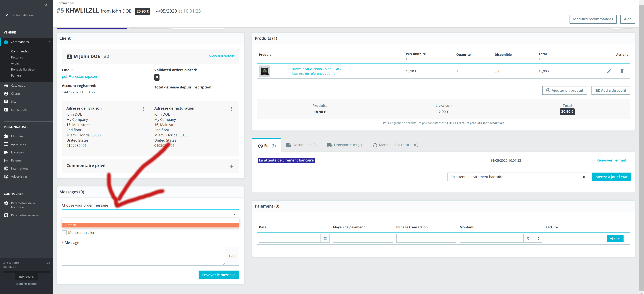This screenshot has height=294, width=644.
Task: Open delivery address three-dot menu
Action: 144,109
